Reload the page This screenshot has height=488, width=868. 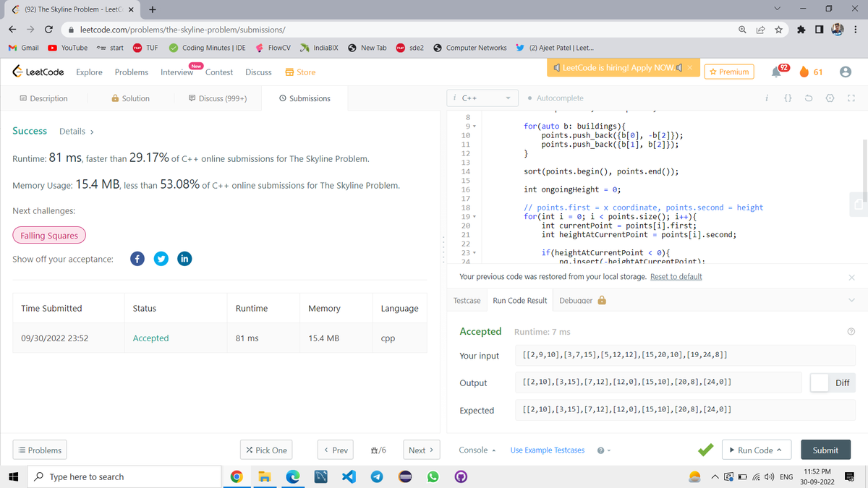tap(48, 30)
